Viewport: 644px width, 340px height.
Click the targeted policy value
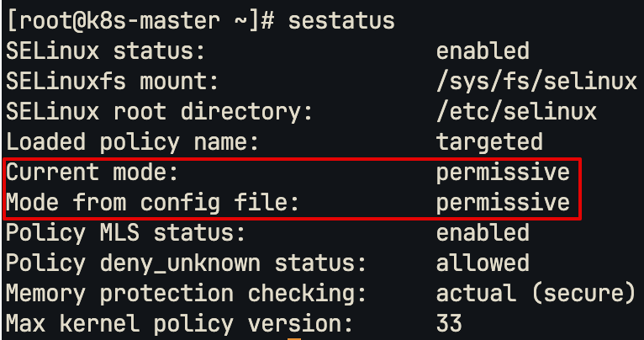[489, 143]
